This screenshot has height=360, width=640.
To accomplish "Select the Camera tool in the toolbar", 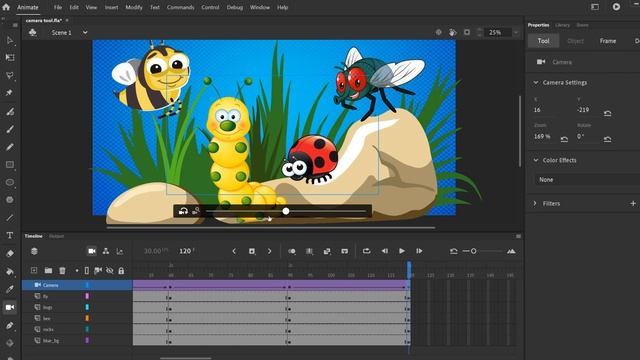I will pyautogui.click(x=10, y=307).
